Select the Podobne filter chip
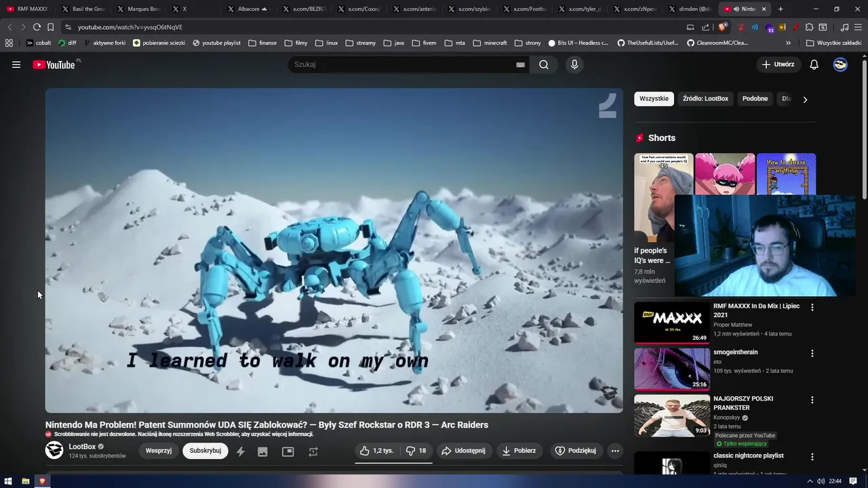 pyautogui.click(x=755, y=99)
